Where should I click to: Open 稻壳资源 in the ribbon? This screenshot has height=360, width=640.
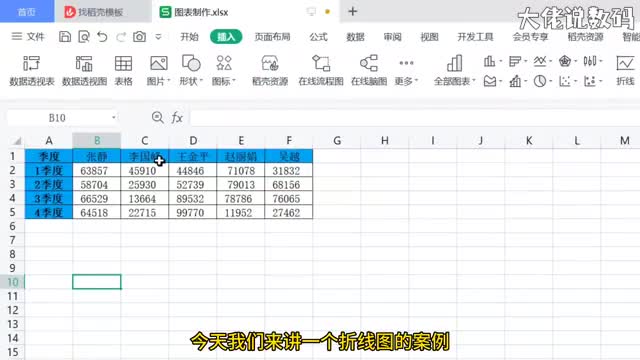(270, 71)
